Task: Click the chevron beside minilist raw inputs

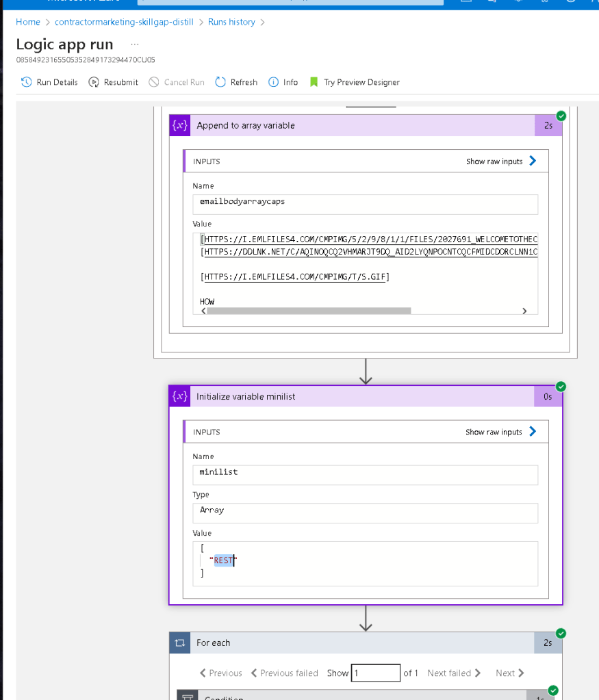Action: 533,431
